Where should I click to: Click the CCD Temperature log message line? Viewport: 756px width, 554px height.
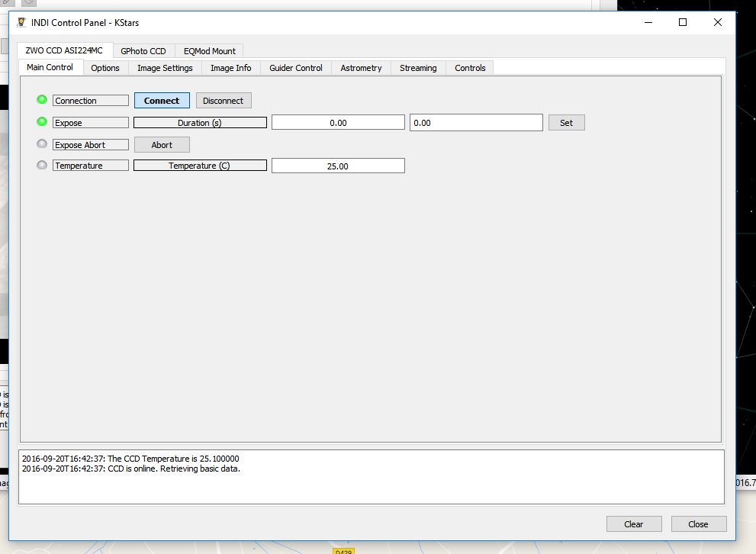130,459
